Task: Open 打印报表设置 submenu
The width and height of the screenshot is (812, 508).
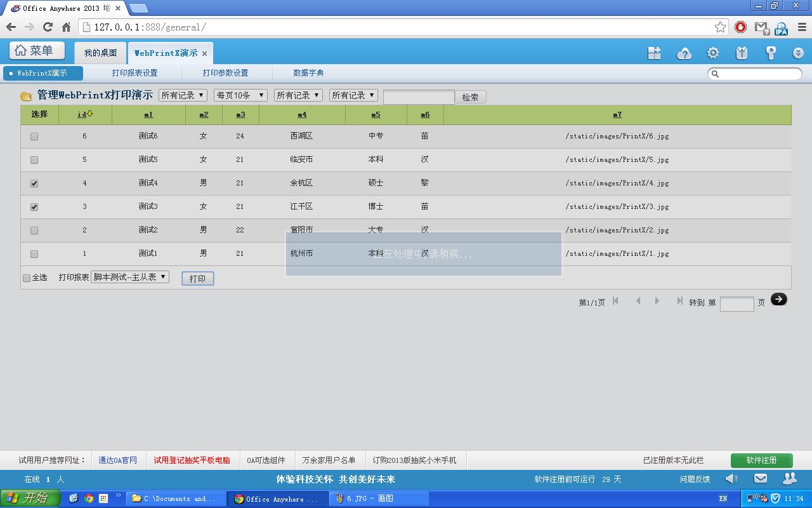Action: click(x=134, y=73)
